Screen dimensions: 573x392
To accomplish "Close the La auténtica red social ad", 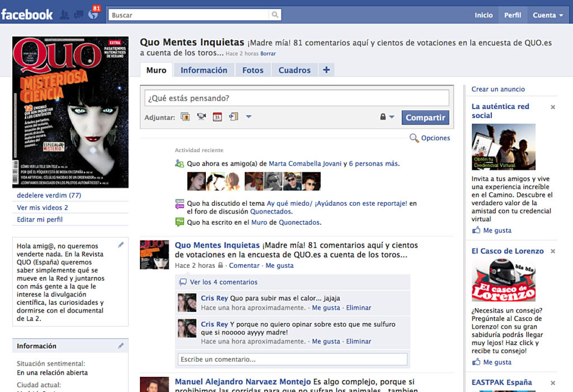I will [553, 107].
